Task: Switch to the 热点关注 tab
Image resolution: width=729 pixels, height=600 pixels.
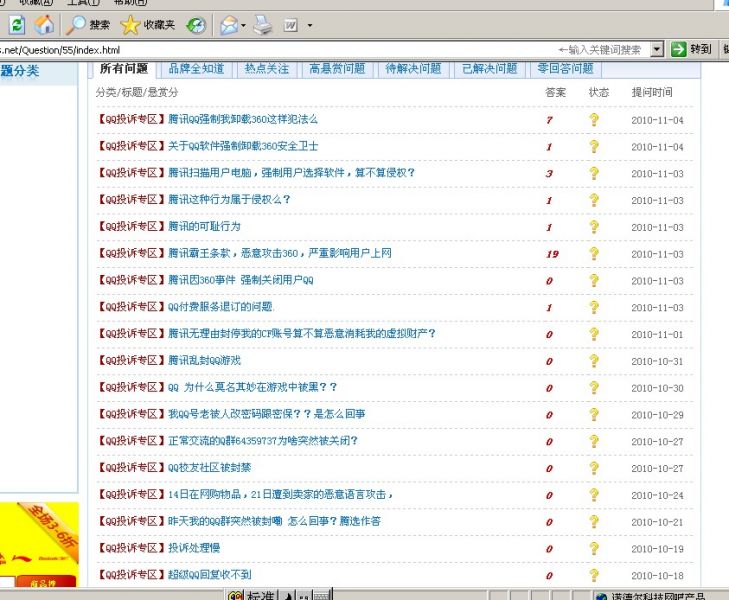Action: 267,69
